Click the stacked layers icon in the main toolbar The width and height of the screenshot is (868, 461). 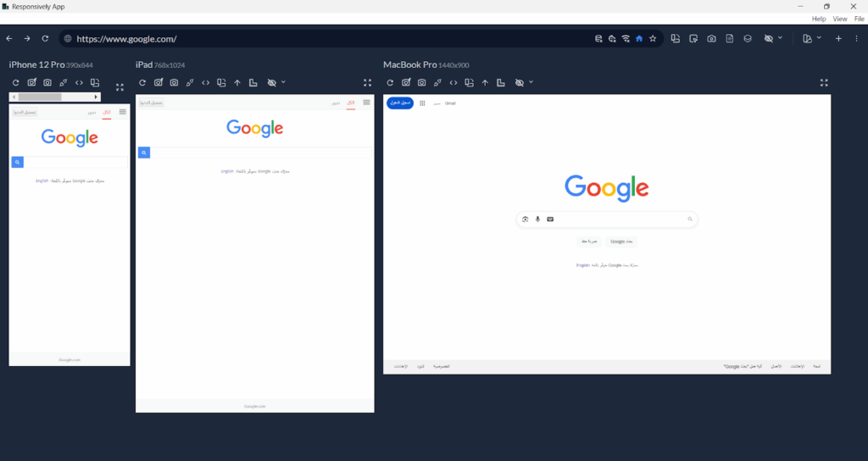(748, 39)
